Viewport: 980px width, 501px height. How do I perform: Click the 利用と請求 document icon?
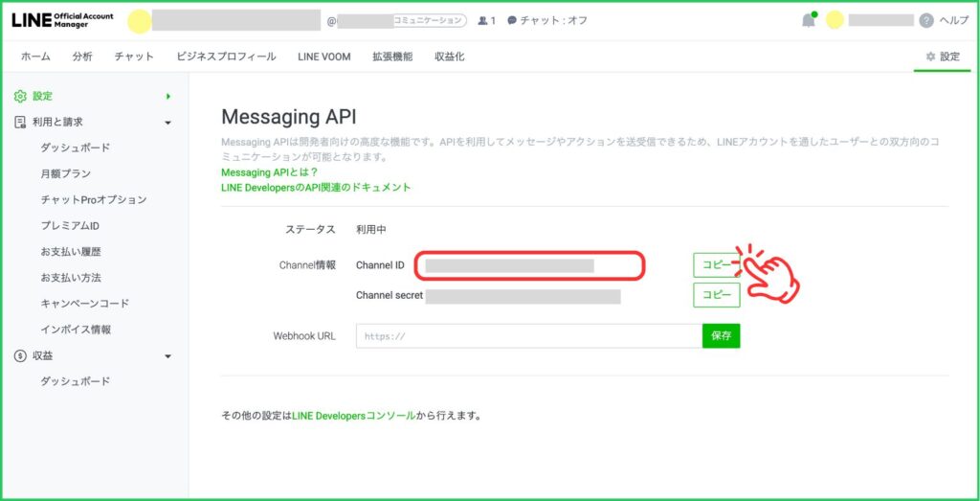click(20, 122)
